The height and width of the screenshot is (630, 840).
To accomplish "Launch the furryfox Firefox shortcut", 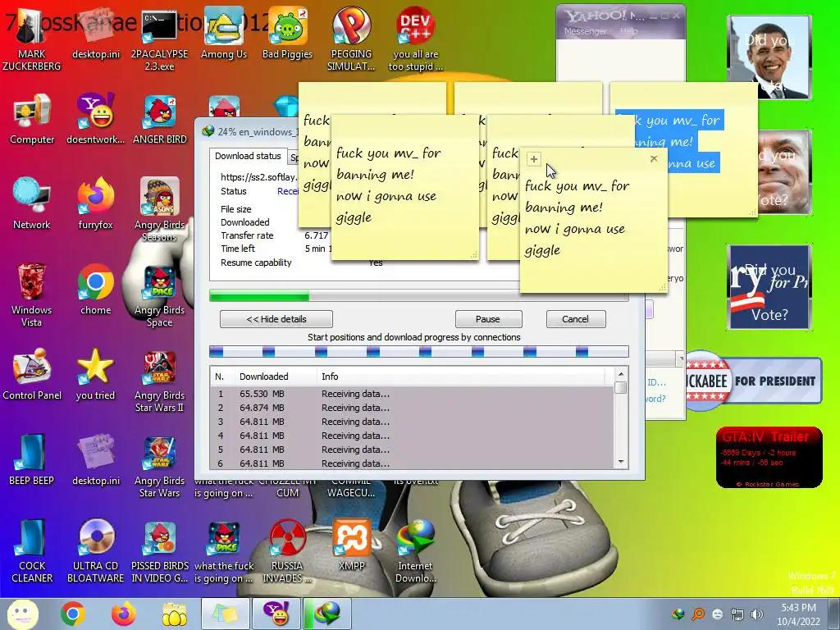I will click(95, 203).
